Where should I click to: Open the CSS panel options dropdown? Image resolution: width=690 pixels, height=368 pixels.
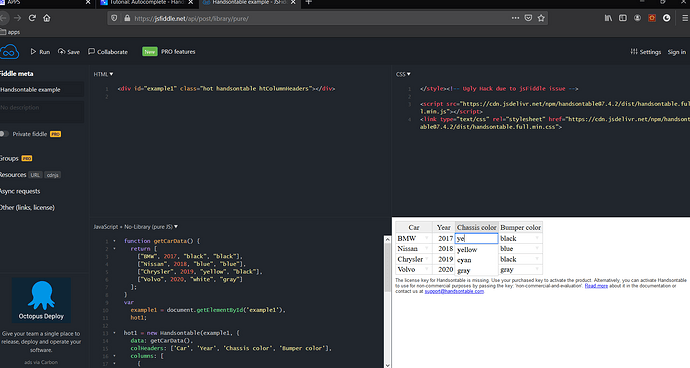pos(403,74)
